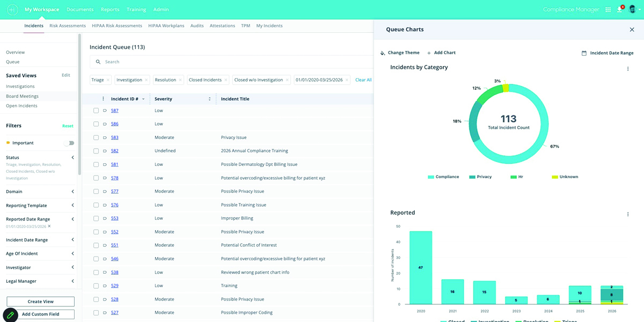644x322 pixels.
Task: Open the green pencil edit button
Action: (11, 314)
